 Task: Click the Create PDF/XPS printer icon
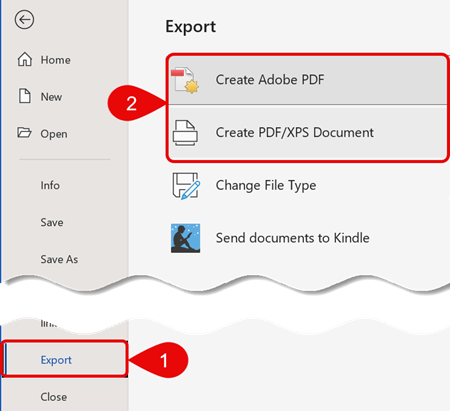185,133
